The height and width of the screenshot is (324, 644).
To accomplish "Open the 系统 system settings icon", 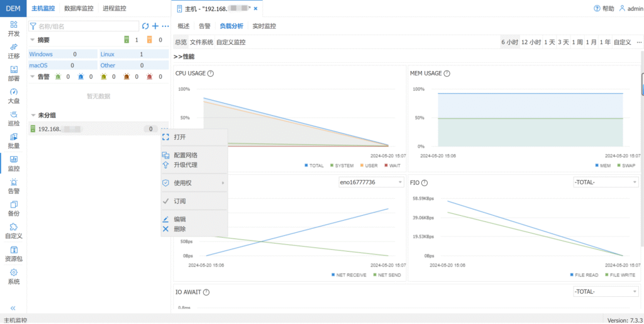I will [13, 276].
